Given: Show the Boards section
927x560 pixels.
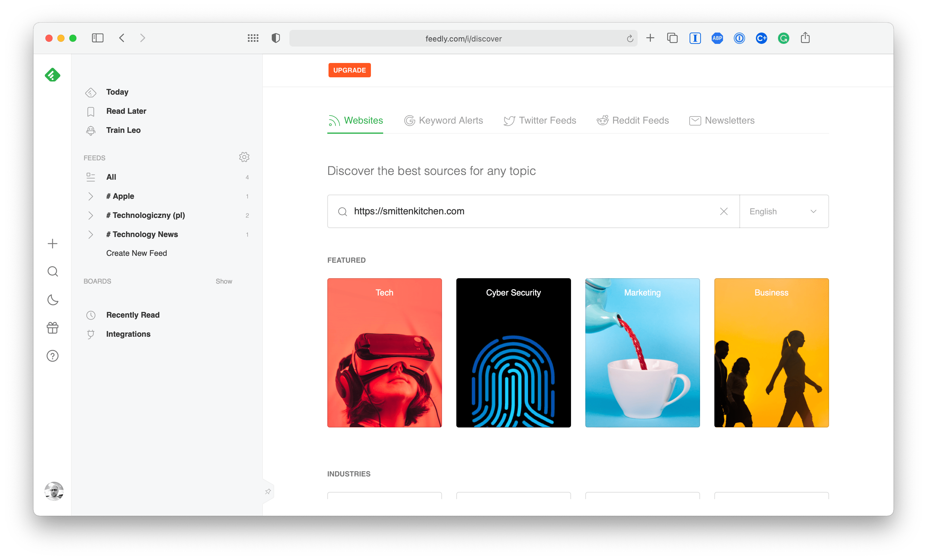Looking at the screenshot, I should point(223,281).
